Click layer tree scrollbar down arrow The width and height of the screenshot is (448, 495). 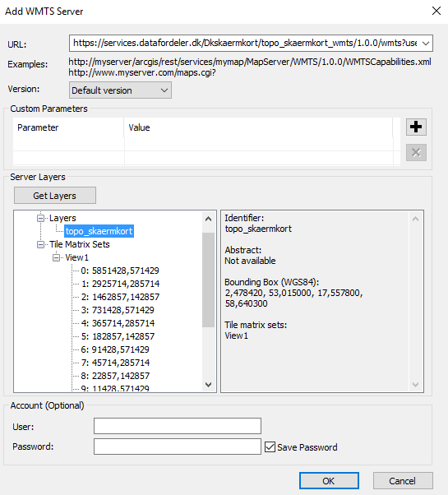coord(208,385)
